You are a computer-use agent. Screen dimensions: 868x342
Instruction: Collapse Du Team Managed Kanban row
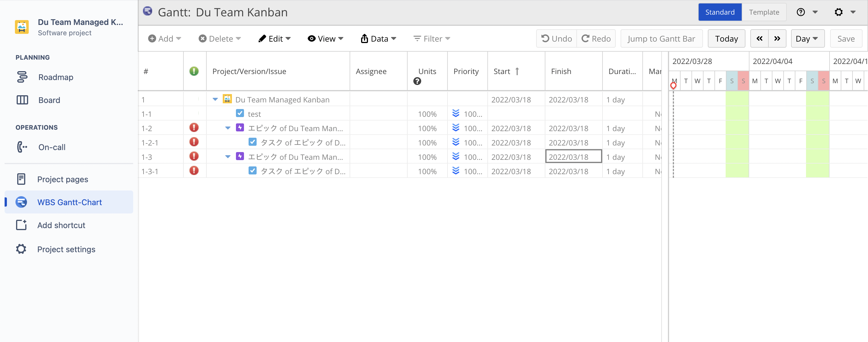coord(215,99)
